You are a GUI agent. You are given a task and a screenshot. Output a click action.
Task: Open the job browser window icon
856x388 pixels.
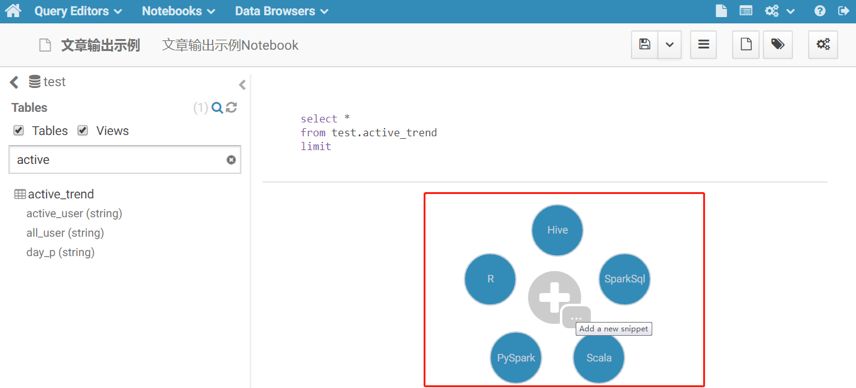[x=746, y=11]
